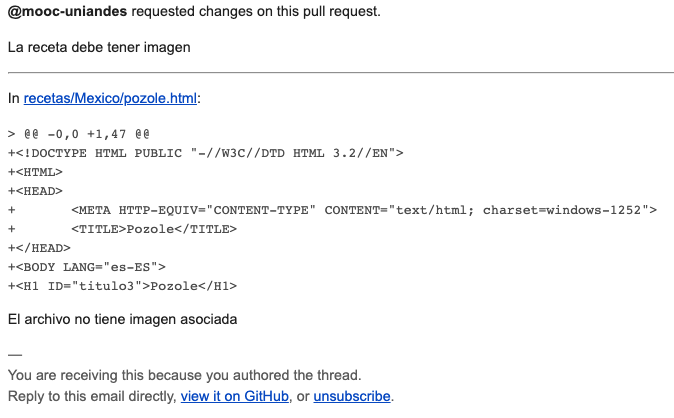This screenshot has width=674, height=418.
Task: Click the "Reply to this email directly" text
Action: [x=92, y=396]
